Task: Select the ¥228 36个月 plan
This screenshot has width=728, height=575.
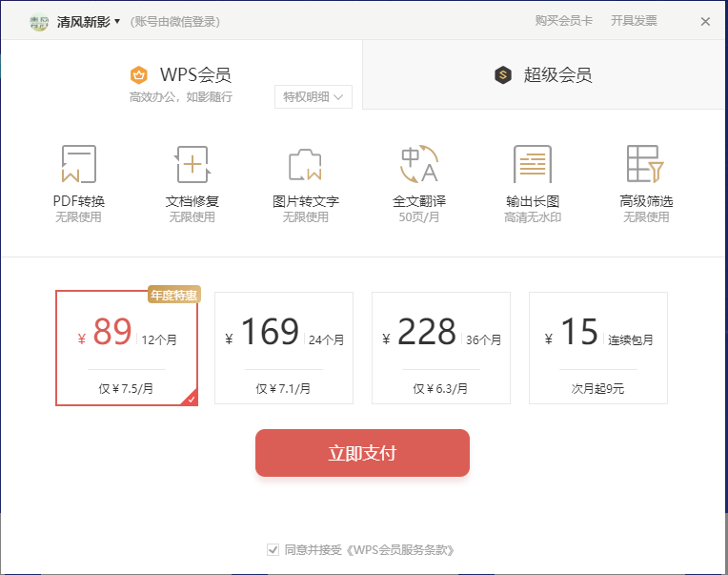Action: [x=441, y=348]
